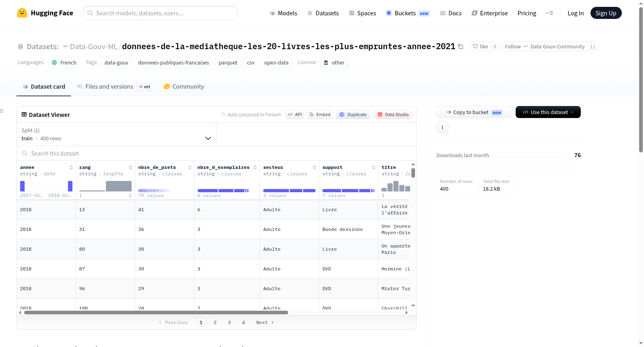Sort the support column

point(374,167)
